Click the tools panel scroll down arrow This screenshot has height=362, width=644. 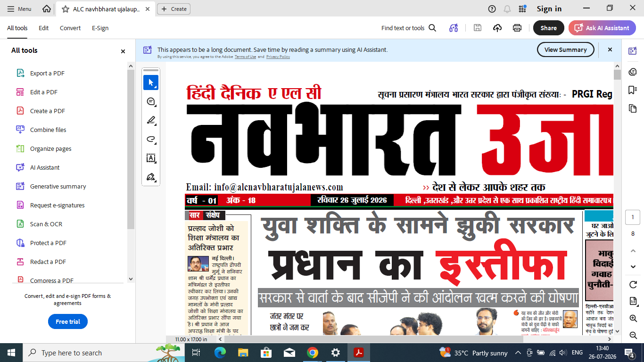pos(131,279)
